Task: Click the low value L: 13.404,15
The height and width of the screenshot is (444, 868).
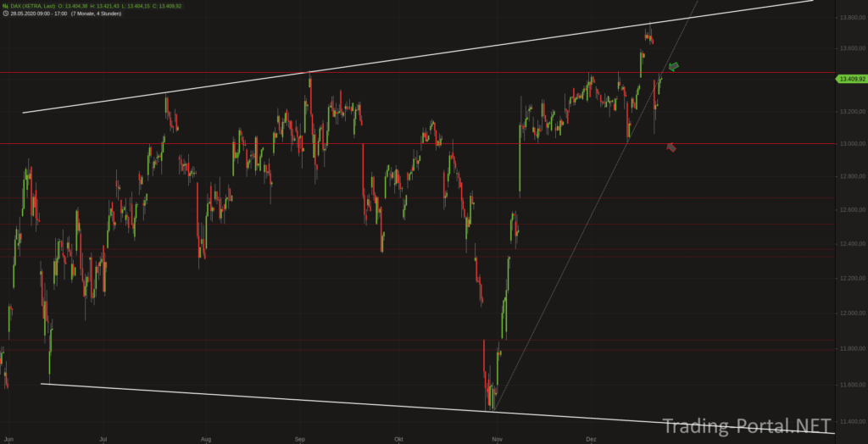Action: click(136, 6)
